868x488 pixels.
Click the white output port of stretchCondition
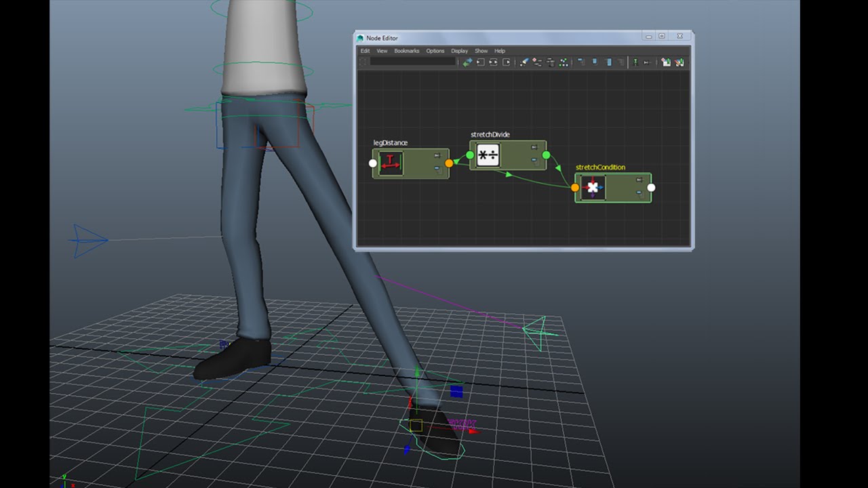(x=651, y=188)
